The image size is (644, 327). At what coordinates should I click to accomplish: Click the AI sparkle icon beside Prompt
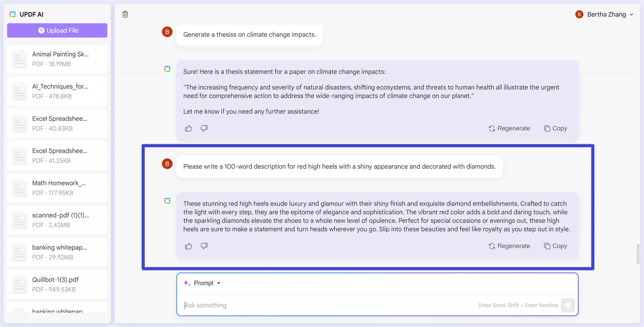tap(186, 283)
